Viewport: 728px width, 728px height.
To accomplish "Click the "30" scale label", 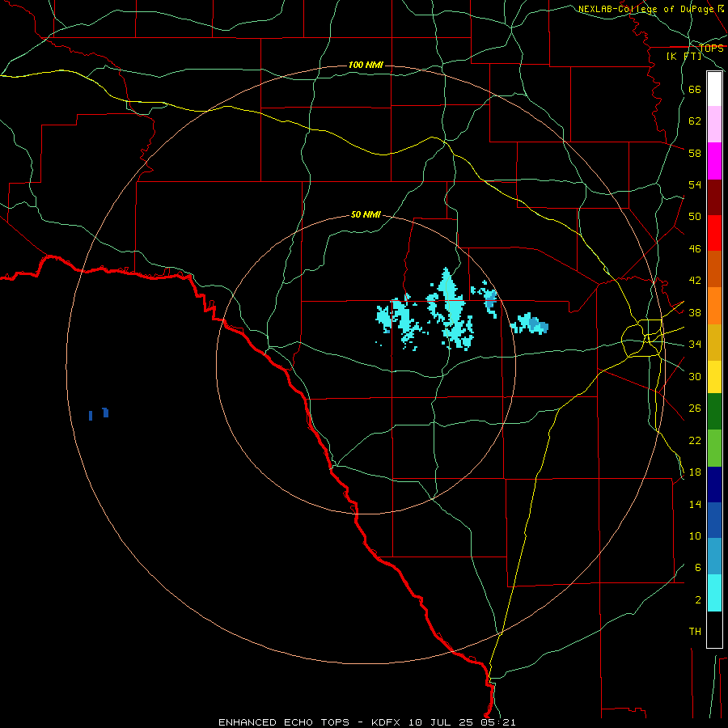I will pyautogui.click(x=695, y=376).
